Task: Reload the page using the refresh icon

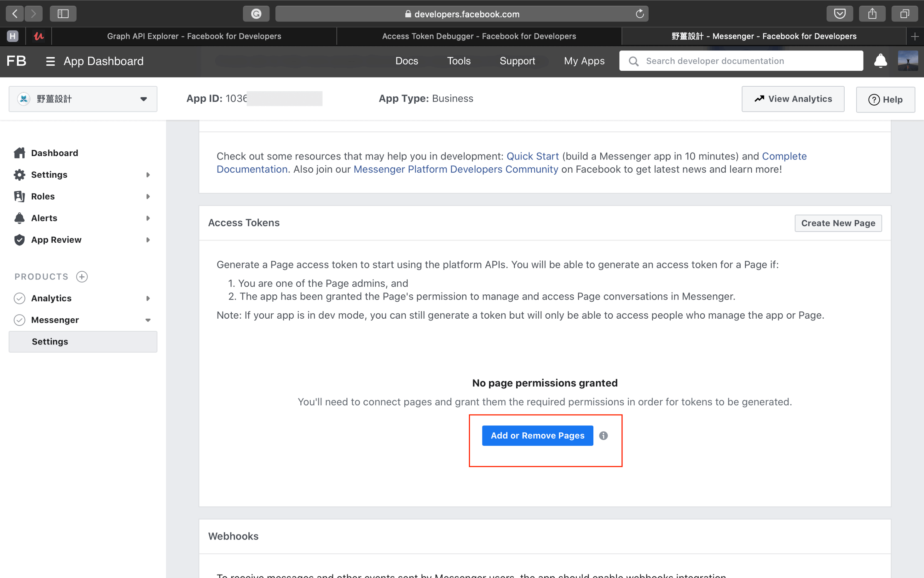Action: coord(639,14)
